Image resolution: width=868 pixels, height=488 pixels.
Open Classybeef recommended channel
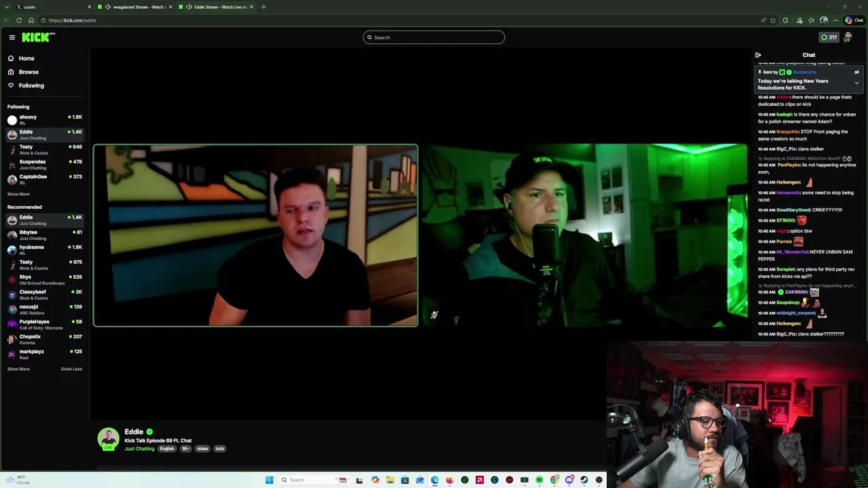[45, 294]
